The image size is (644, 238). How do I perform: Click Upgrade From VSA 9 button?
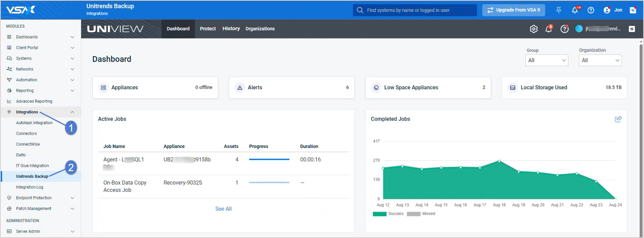(x=513, y=10)
